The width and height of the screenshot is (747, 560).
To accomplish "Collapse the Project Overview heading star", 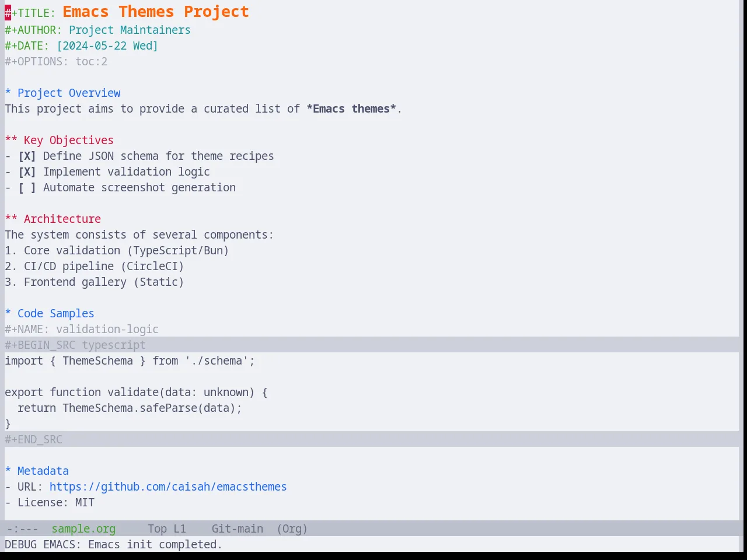I will point(8,93).
